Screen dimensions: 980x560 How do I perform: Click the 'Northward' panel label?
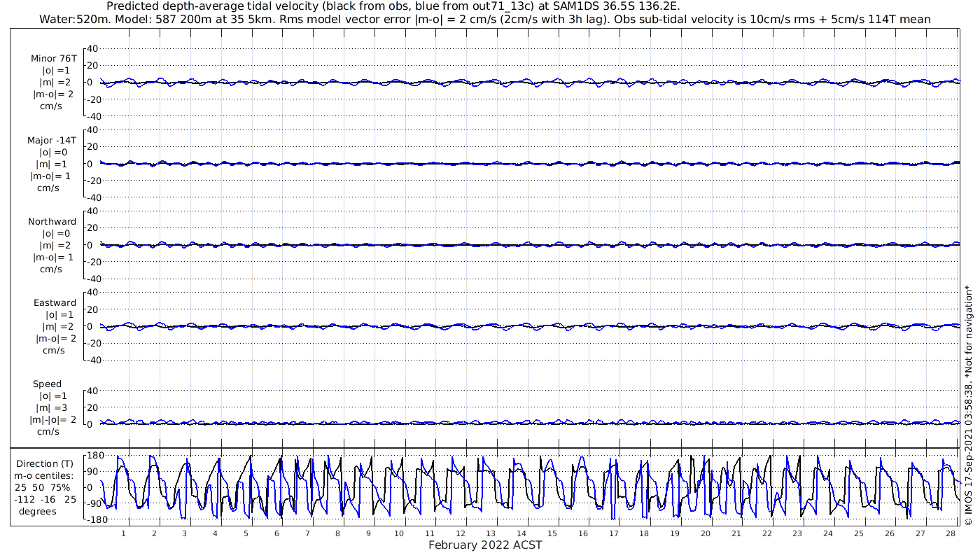[52, 221]
